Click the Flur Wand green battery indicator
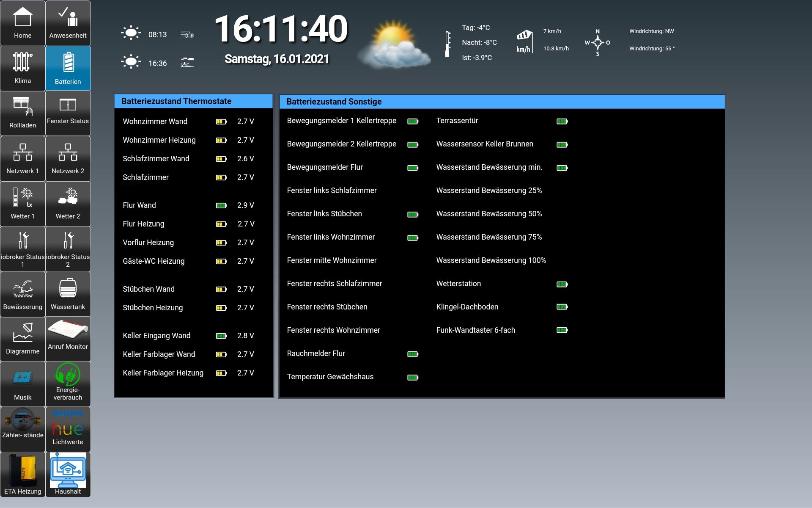Viewport: 812px width, 508px height. tap(221, 206)
